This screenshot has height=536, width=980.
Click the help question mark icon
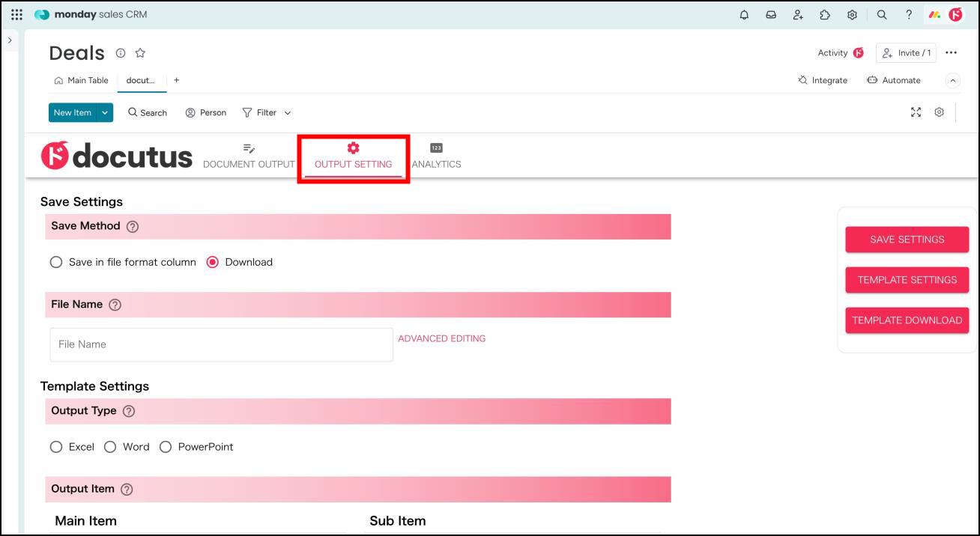pos(909,14)
